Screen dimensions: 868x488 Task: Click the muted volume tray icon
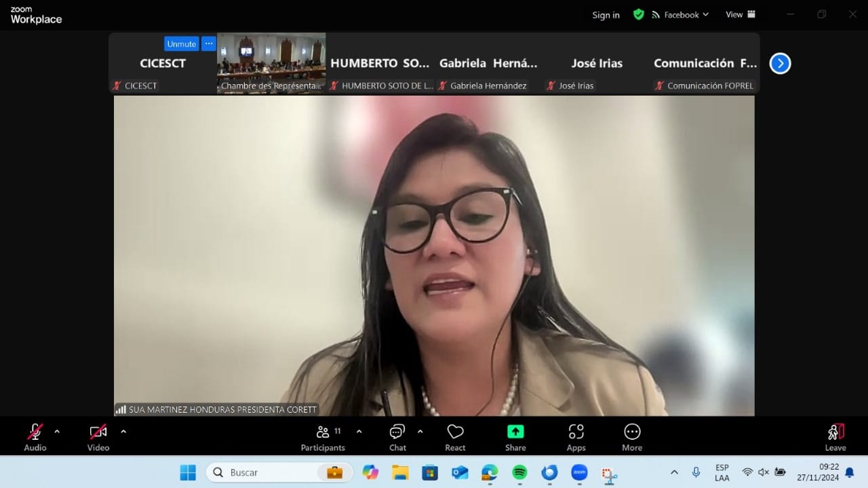tap(764, 472)
